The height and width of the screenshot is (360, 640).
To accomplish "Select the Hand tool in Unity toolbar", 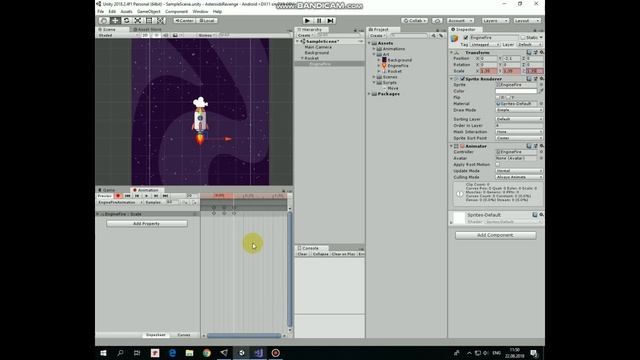I will tap(104, 20).
